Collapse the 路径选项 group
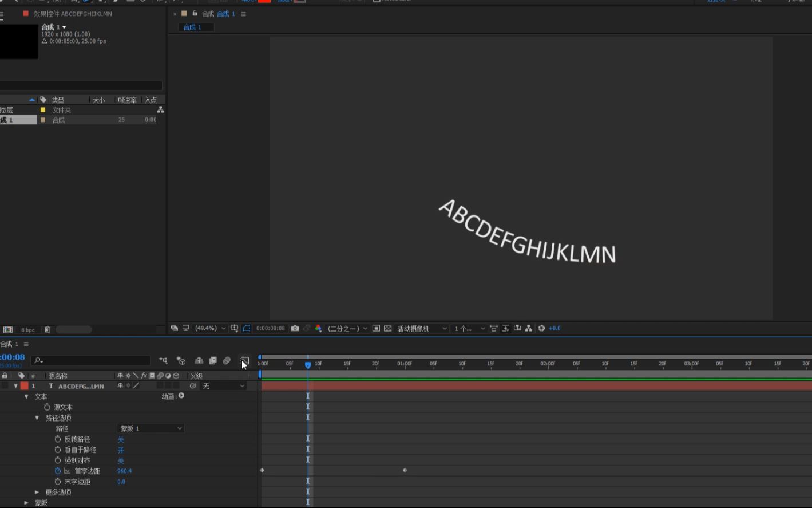The width and height of the screenshot is (812, 508). (37, 418)
